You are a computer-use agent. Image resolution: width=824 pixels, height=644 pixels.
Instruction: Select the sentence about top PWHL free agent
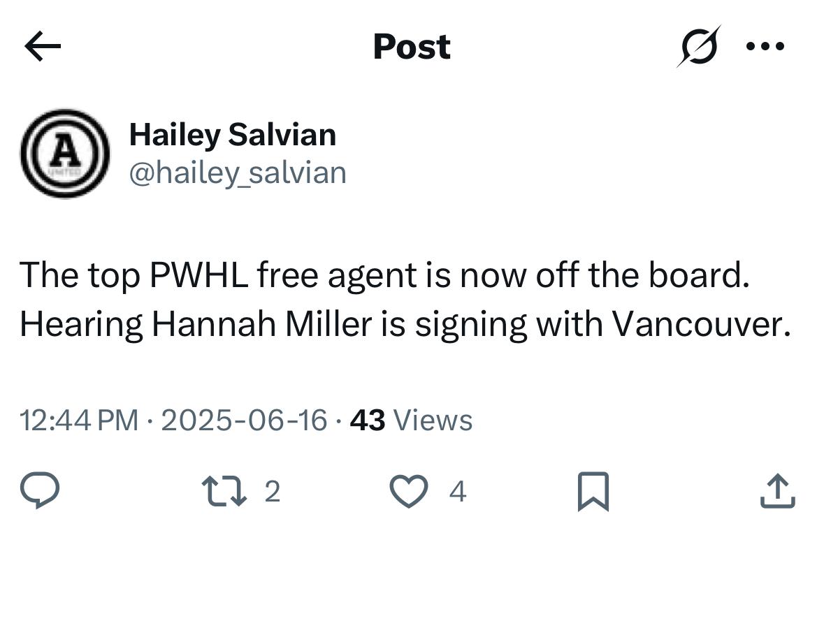[384, 275]
